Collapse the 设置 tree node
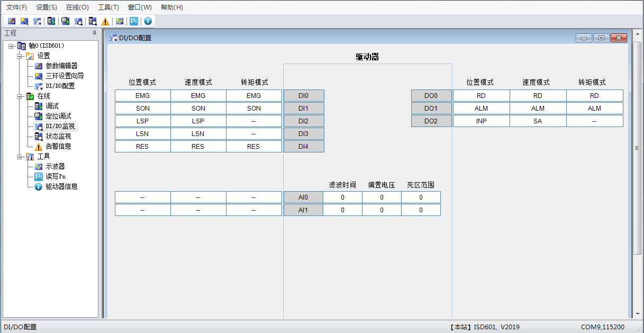 point(20,56)
